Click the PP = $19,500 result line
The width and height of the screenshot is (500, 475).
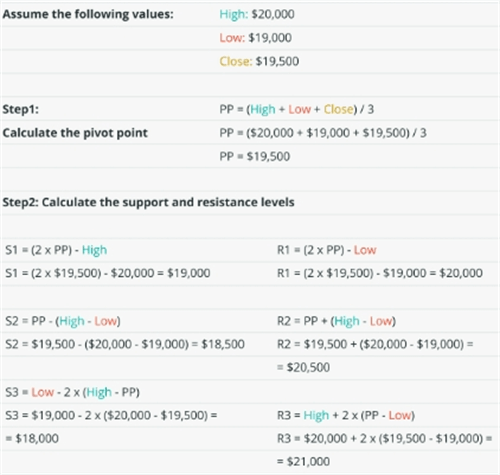[x=255, y=156]
